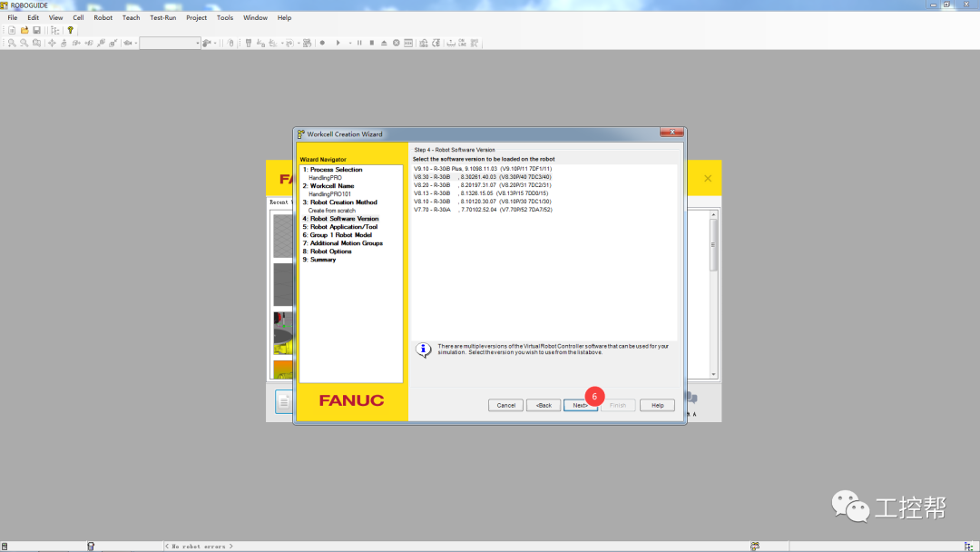
Task: Select V8.30 - R-30iB software version
Action: (483, 177)
